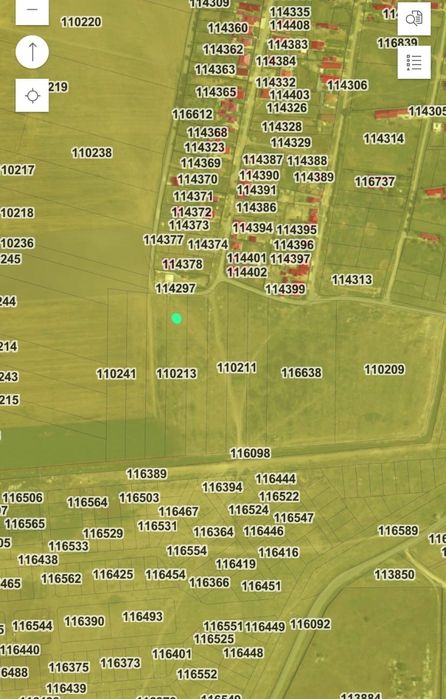Select parcel label 114377
Screen dimensions: 446x699
pos(163,240)
